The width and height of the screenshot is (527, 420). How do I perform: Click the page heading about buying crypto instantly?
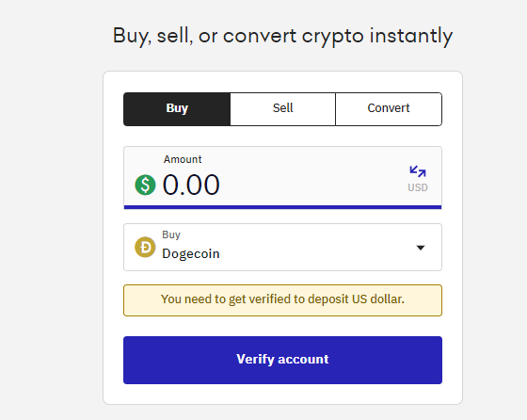[x=282, y=37]
